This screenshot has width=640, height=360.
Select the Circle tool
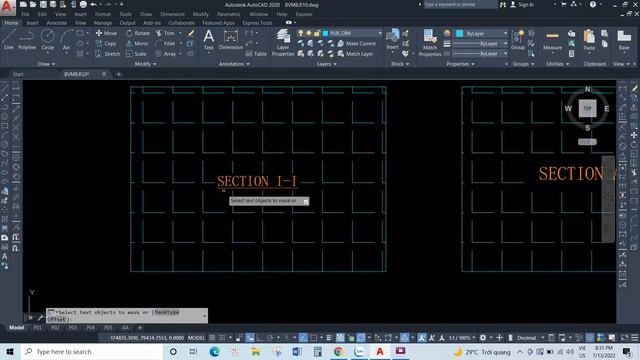pos(47,40)
